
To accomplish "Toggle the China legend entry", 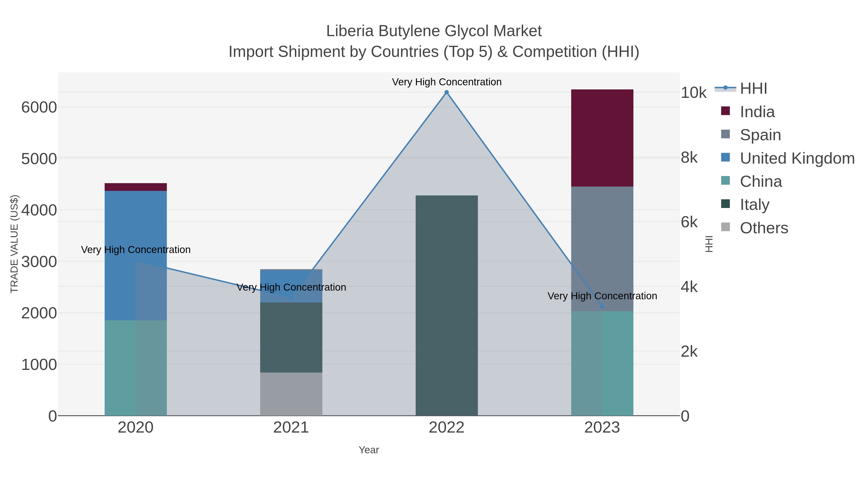I will (x=751, y=181).
